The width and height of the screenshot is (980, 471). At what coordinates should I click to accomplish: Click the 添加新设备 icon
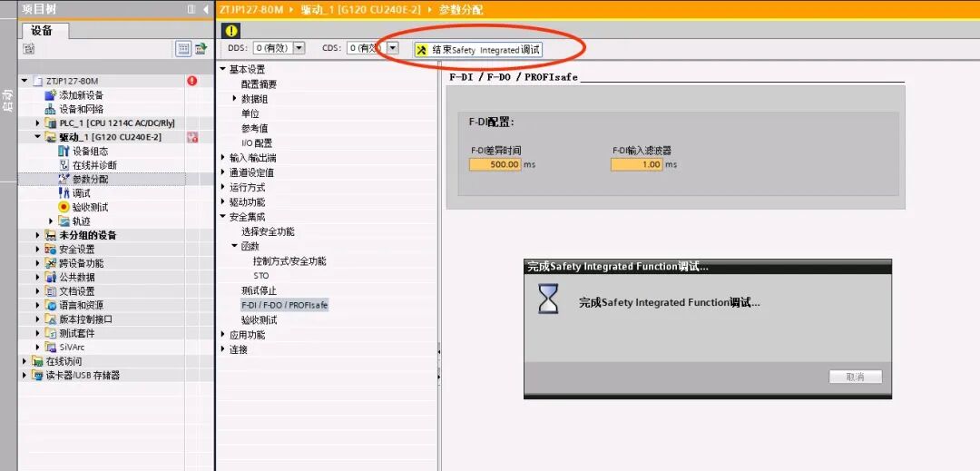51,95
